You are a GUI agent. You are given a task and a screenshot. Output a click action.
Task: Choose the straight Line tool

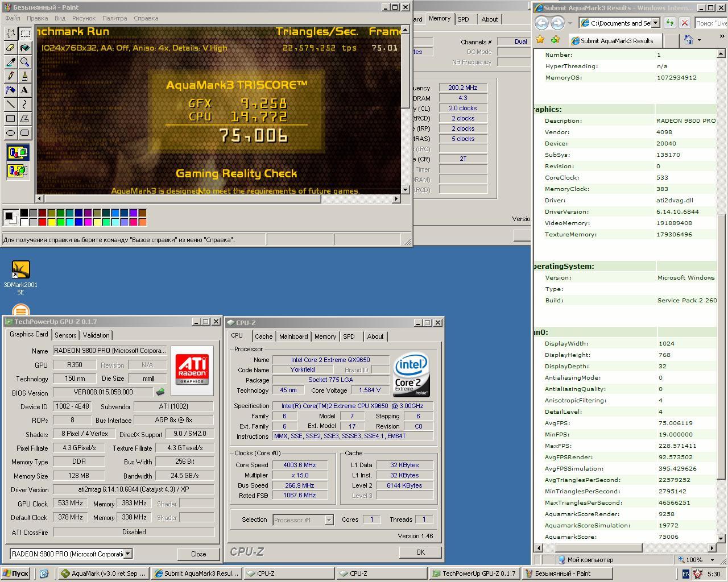pos(11,105)
